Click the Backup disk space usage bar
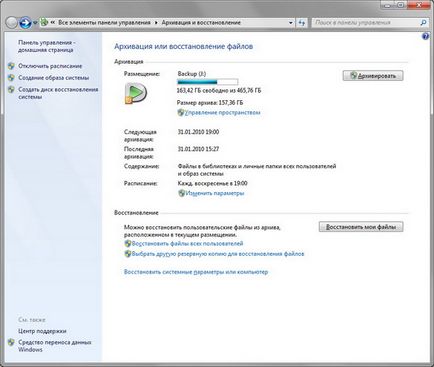Viewport: 434px width, 367px height. [x=207, y=82]
